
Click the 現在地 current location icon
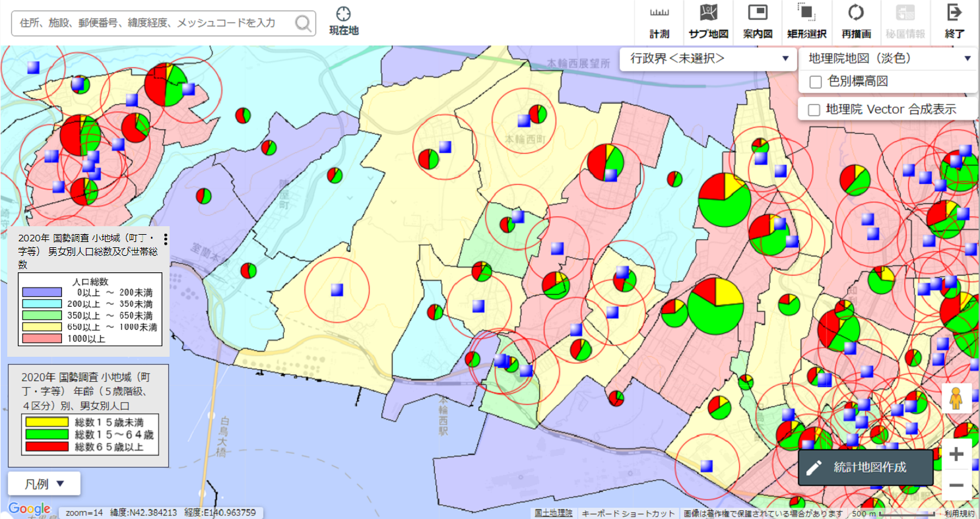[x=344, y=15]
